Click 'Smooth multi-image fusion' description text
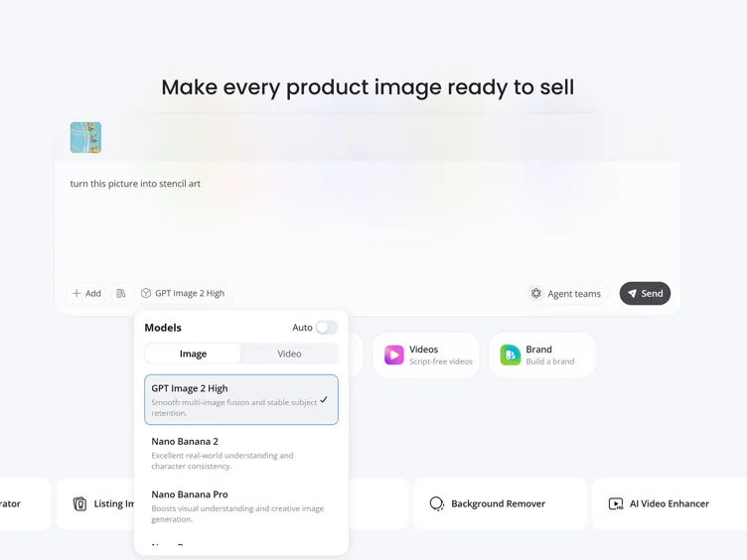 click(233, 408)
